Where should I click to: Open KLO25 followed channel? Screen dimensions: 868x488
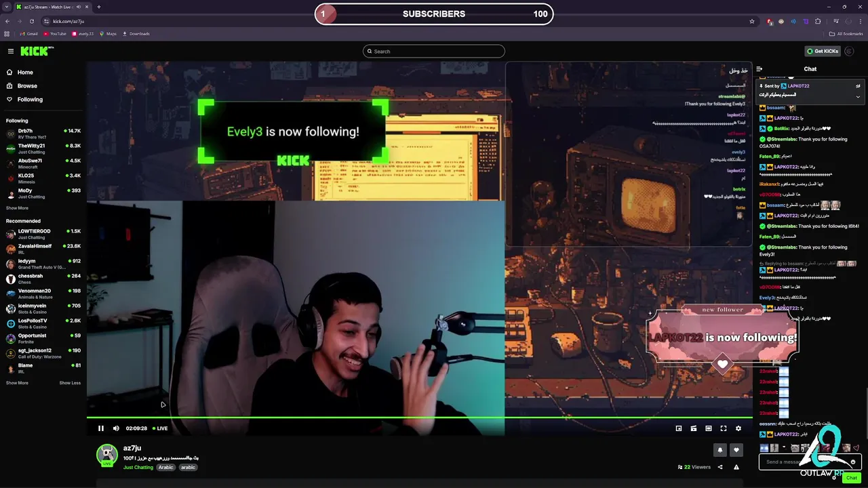pos(43,178)
